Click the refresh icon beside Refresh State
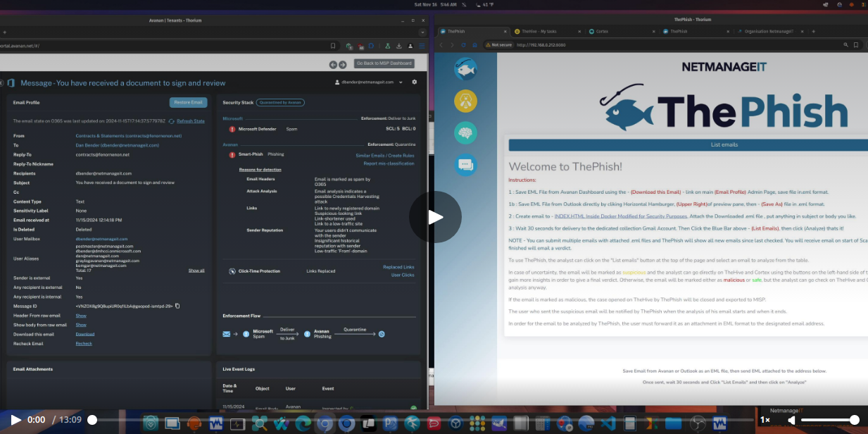This screenshot has height=434, width=868. (172, 121)
